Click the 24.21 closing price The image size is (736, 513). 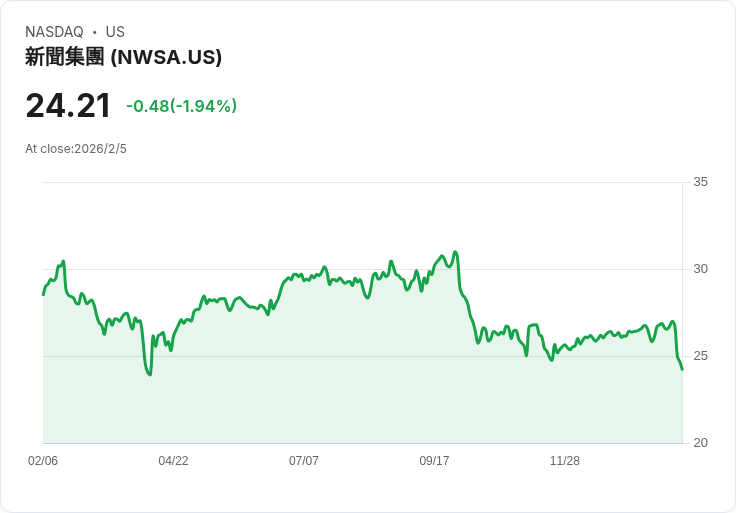[x=68, y=106]
